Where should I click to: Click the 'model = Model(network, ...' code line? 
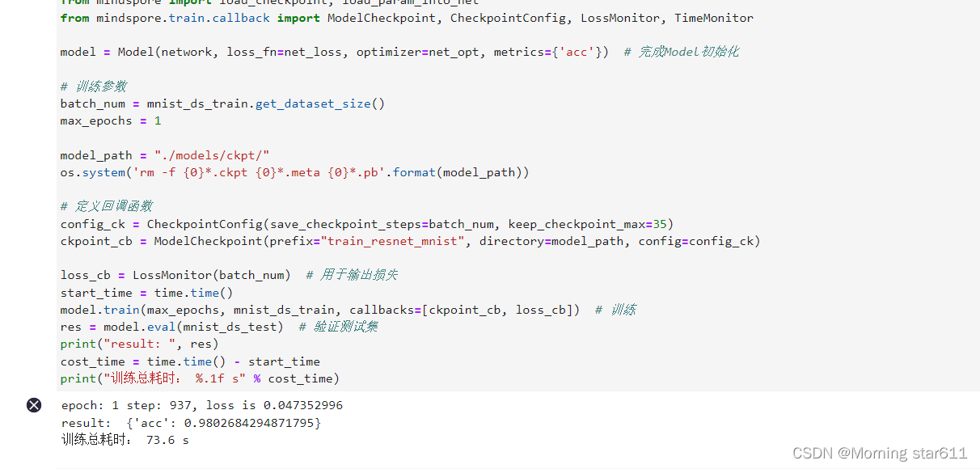pyautogui.click(x=399, y=52)
